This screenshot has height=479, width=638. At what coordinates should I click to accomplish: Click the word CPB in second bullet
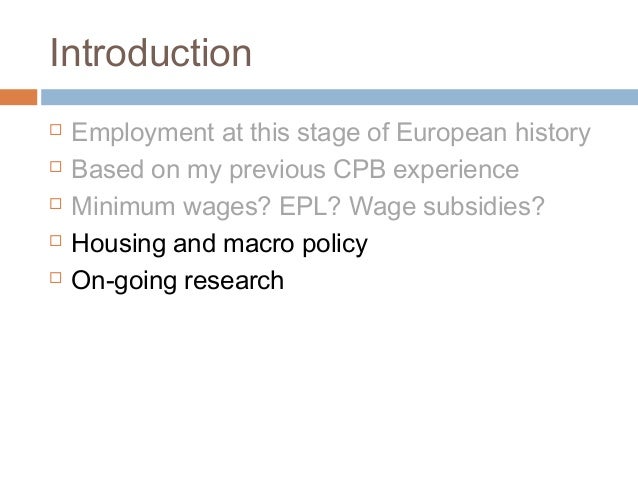click(359, 169)
